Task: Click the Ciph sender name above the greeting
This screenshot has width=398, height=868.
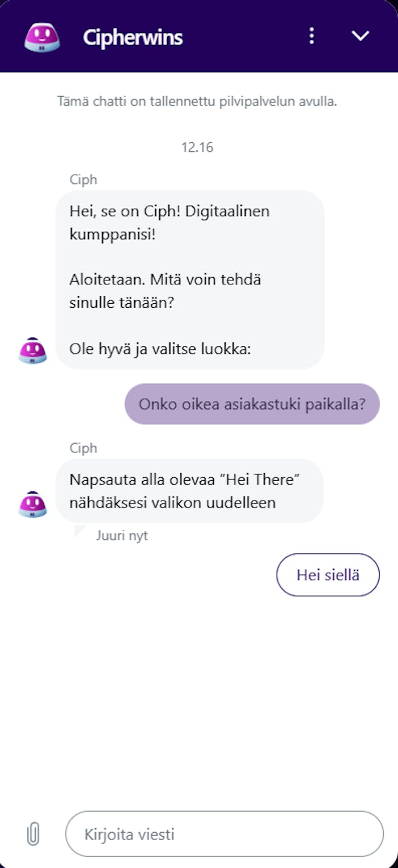Action: (83, 180)
